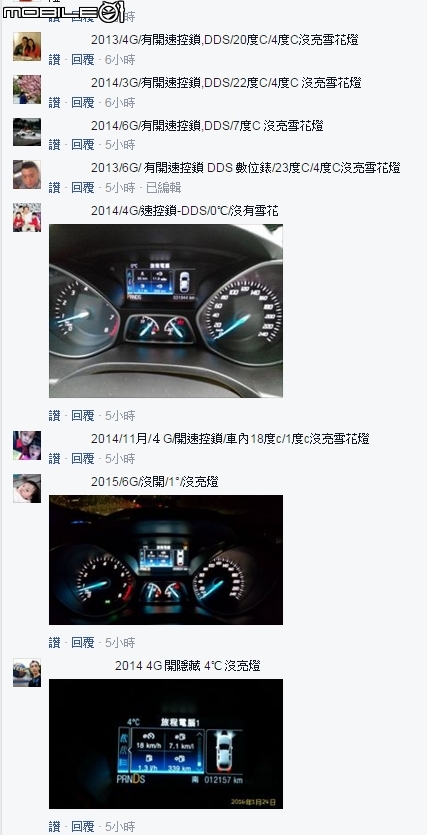
Task: Open avatar of 2014/3G commenter
Action: [x=27, y=89]
